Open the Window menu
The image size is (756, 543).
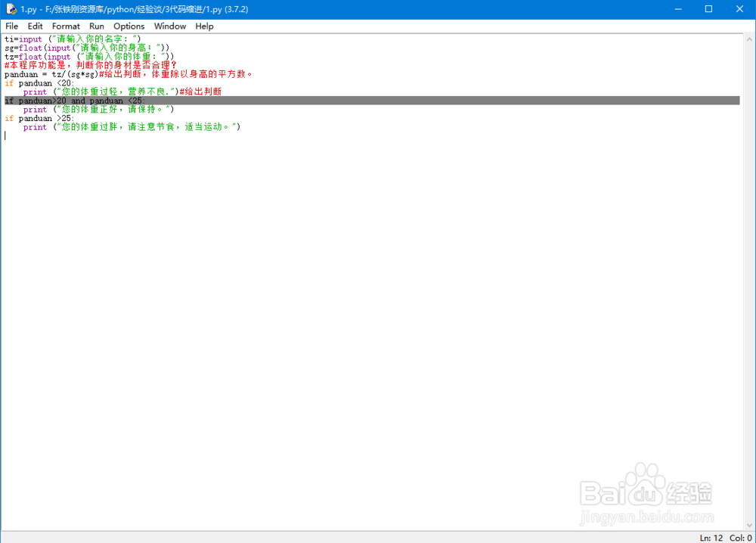169,26
